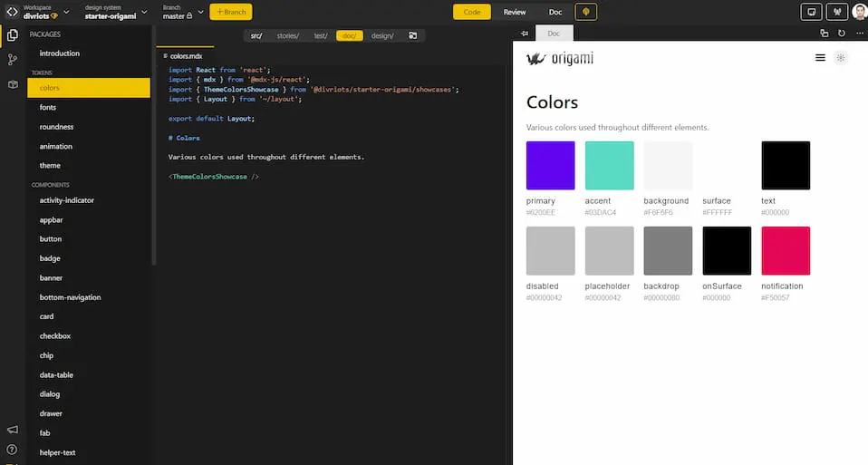Switch to the Review tab
Viewport: 868px width, 465px height.
(x=515, y=12)
